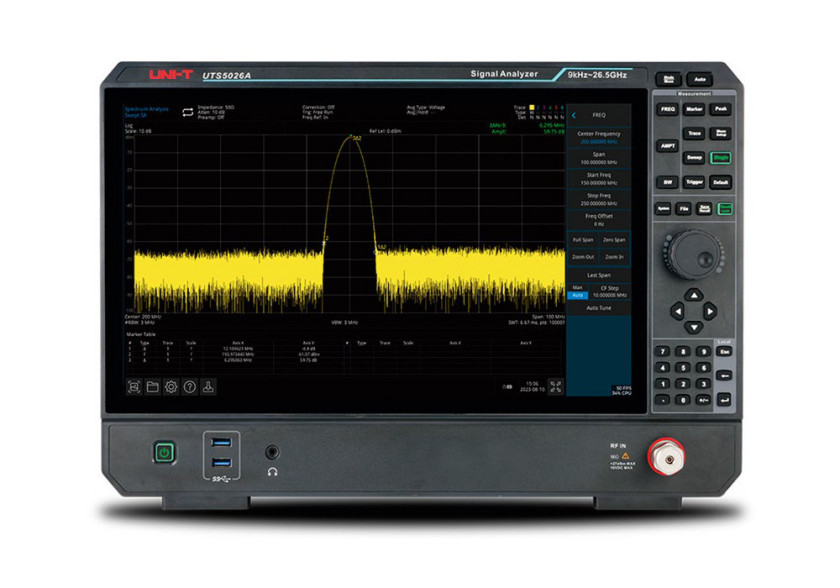840x588 pixels.
Task: Push the Trigger hardware key
Action: [694, 183]
